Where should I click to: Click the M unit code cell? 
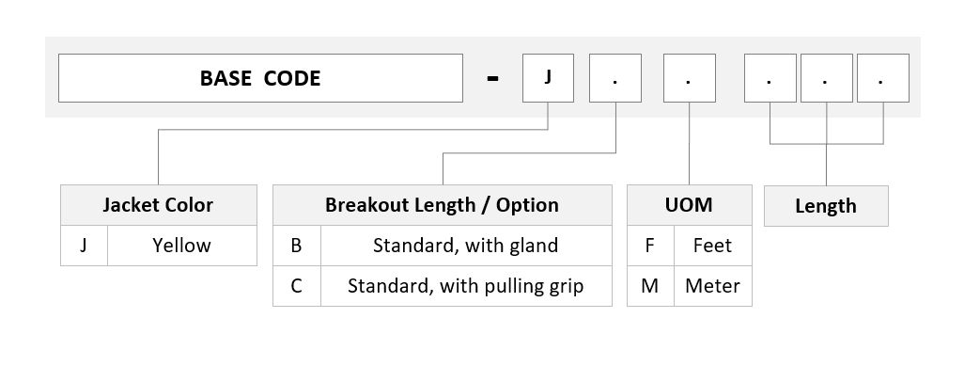pyautogui.click(x=650, y=286)
